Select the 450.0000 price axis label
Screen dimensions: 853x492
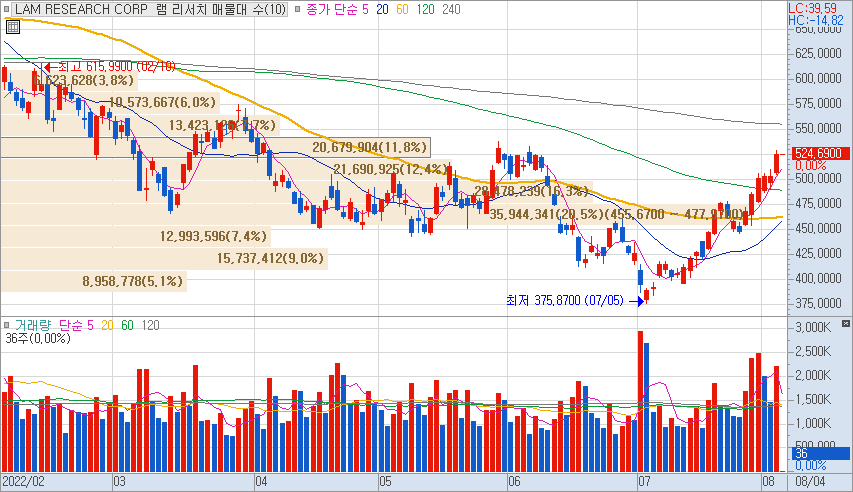(x=818, y=229)
